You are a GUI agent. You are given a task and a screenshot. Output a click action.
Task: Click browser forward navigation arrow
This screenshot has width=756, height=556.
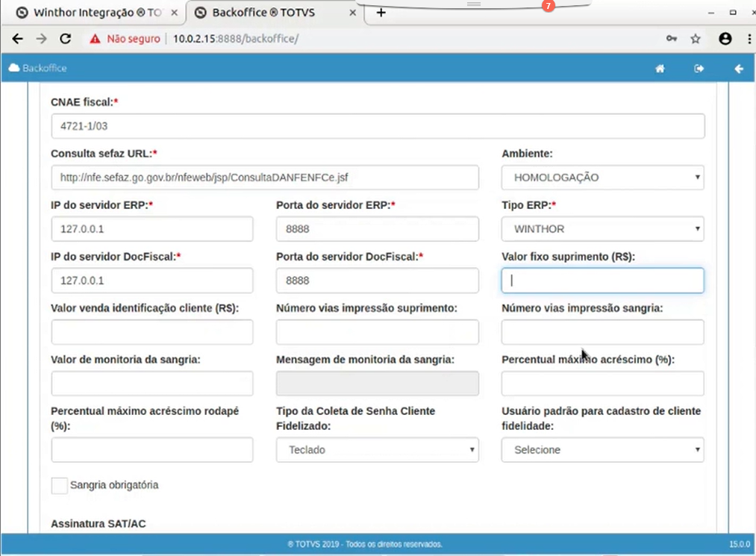pyautogui.click(x=42, y=39)
